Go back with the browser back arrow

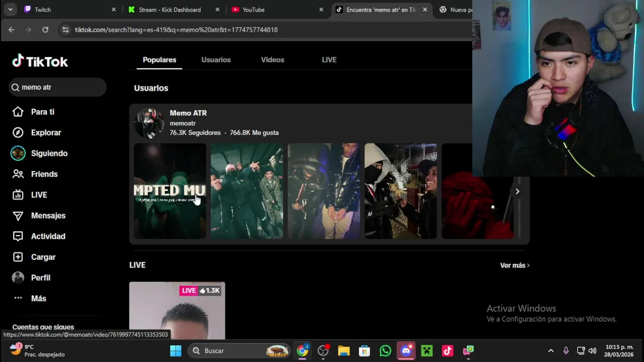tap(12, 30)
